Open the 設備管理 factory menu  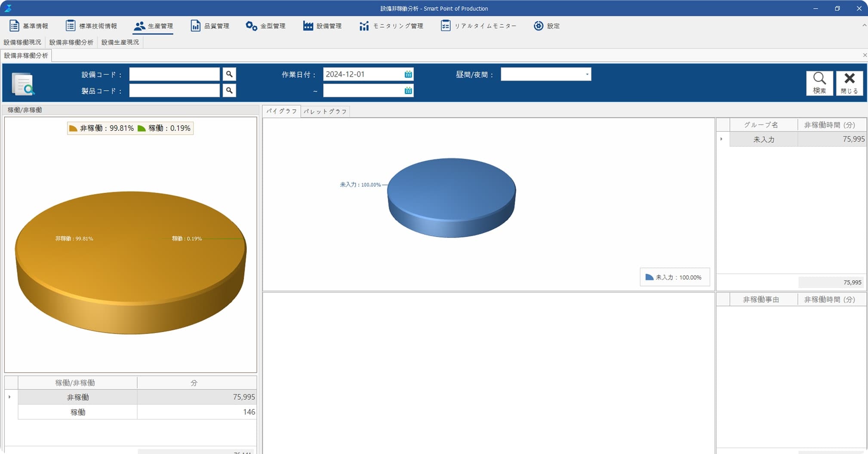tap(322, 26)
